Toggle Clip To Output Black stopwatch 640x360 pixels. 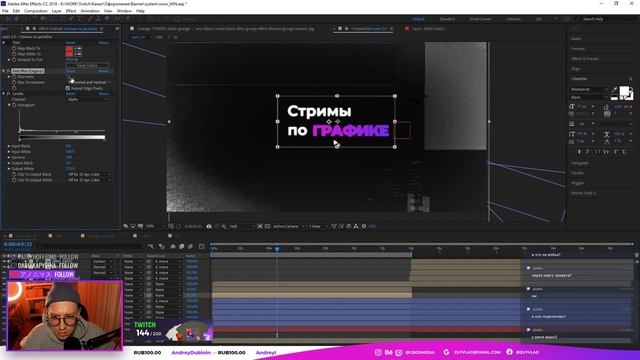(x=14, y=174)
